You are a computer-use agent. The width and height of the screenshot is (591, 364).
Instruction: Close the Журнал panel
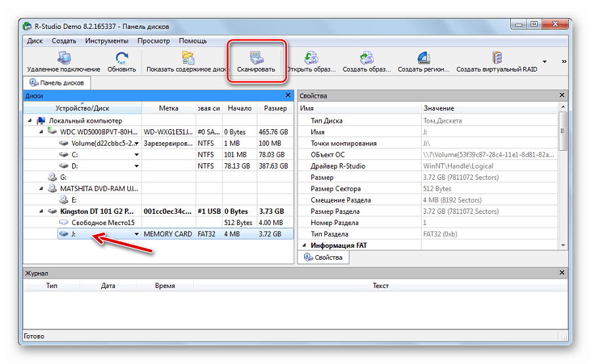561,272
